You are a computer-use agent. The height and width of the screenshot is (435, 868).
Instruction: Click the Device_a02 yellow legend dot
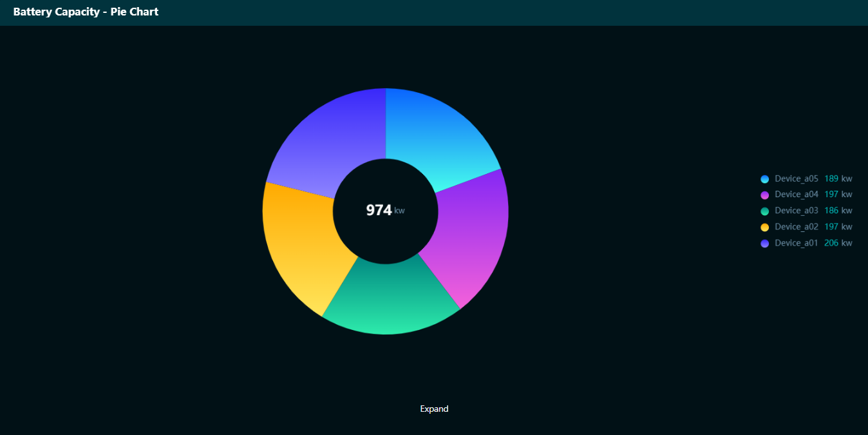point(764,227)
